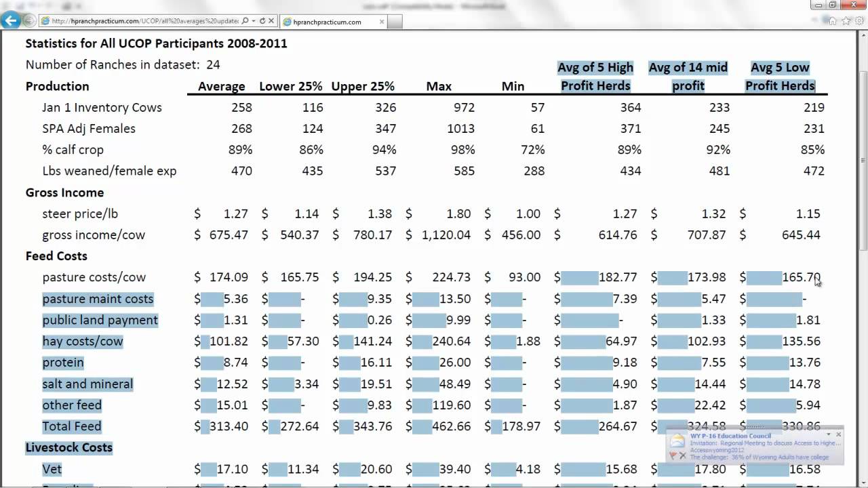Click the 'pasture maint costs' row label
The image size is (868, 488).
pyautogui.click(x=98, y=299)
